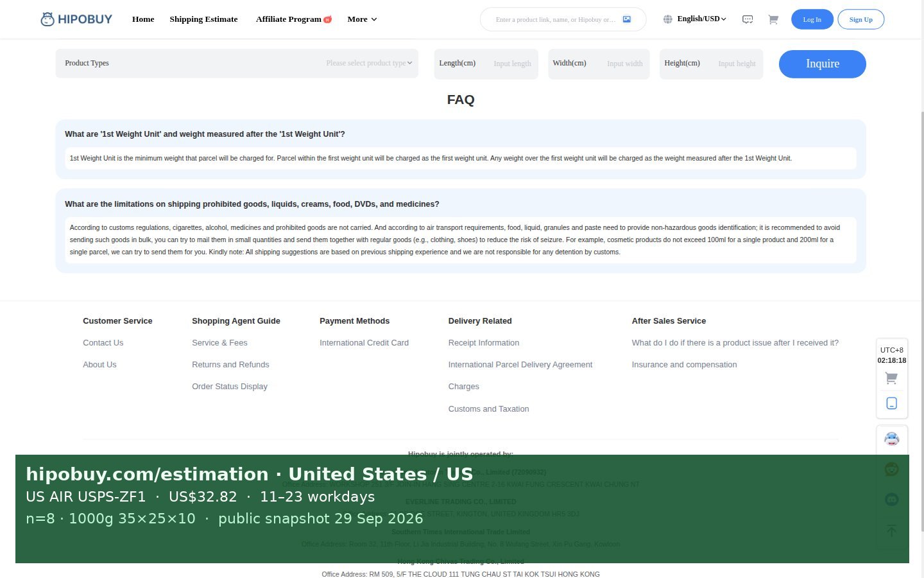Click the '1st Weight Unit' FAQ question
Image resolution: width=924 pixels, height=578 pixels.
pos(205,134)
